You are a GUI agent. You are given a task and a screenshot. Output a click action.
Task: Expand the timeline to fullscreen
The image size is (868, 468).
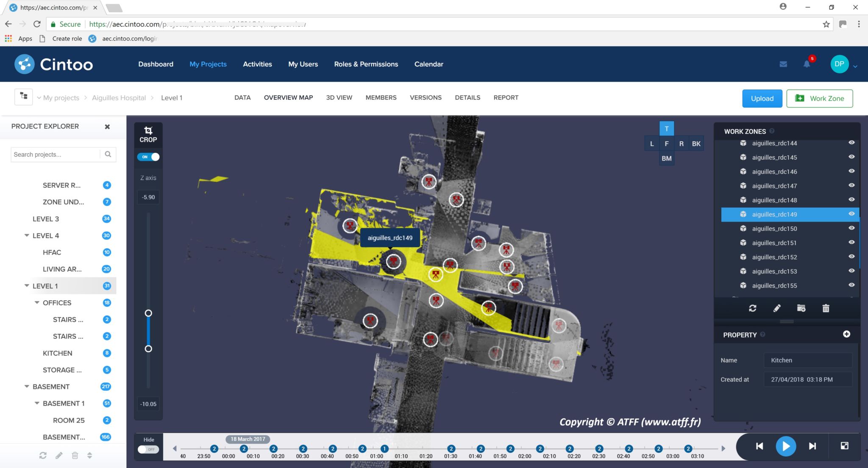(844, 446)
